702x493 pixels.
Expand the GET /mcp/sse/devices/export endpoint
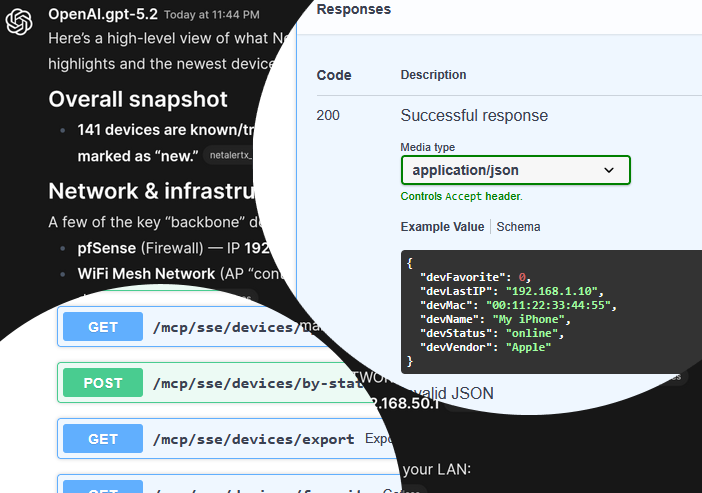253,439
